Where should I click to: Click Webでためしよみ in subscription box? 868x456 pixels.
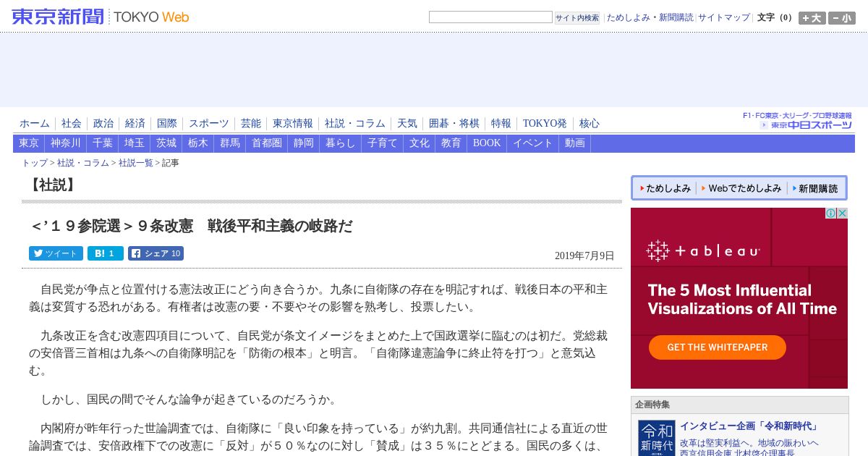[x=741, y=188]
